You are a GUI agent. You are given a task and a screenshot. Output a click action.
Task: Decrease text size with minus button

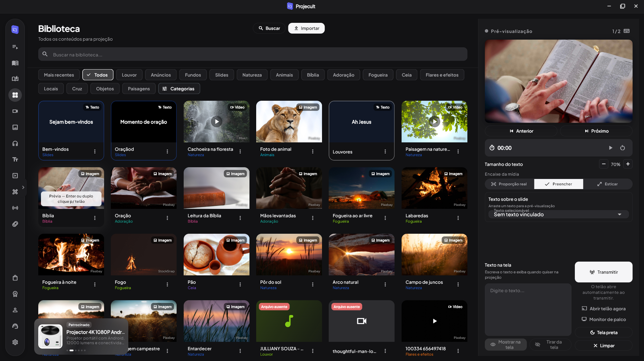click(603, 164)
